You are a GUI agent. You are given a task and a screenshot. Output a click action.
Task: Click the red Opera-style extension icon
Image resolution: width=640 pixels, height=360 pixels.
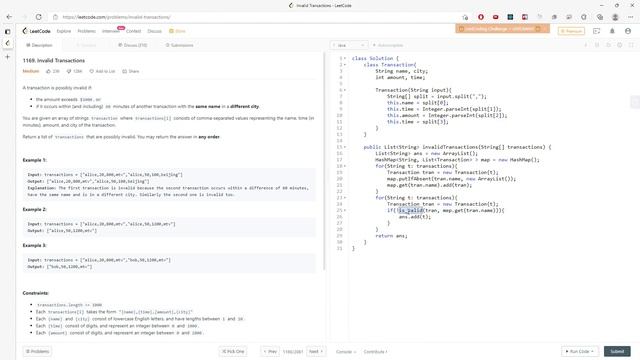(481, 17)
